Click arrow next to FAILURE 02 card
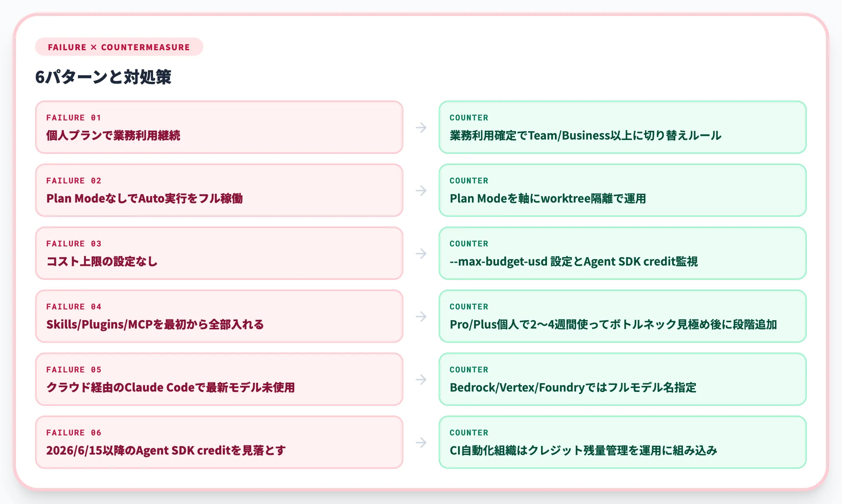The width and height of the screenshot is (842, 504). [x=421, y=191]
